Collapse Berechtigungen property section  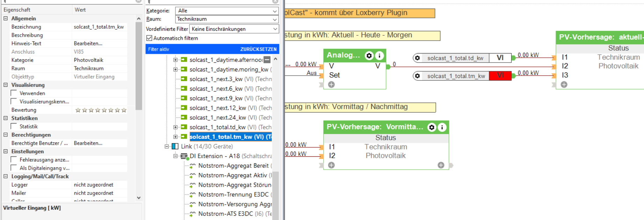(x=6, y=135)
